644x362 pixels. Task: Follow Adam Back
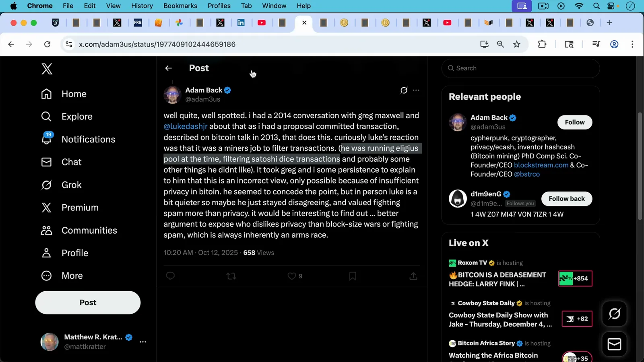(x=574, y=122)
